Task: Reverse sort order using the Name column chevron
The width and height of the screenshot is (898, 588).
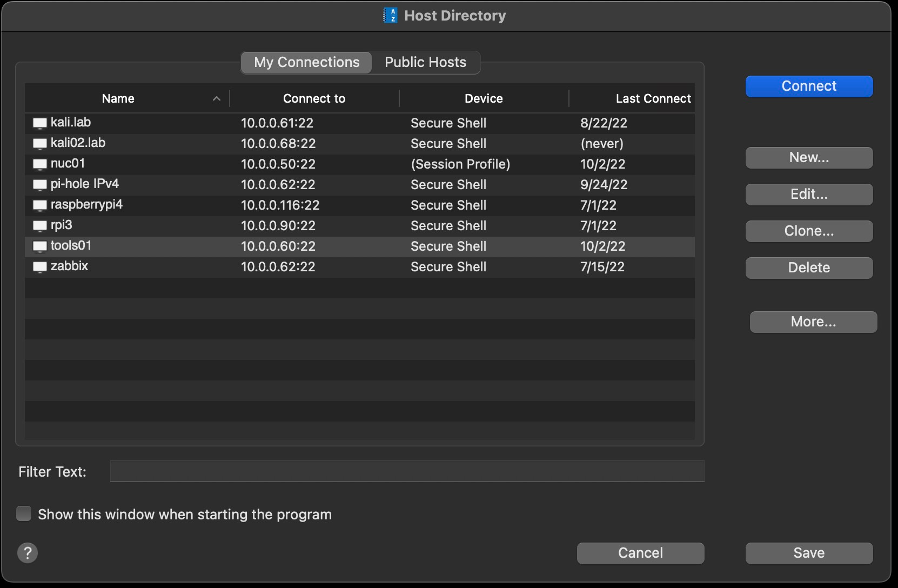Action: (x=217, y=98)
